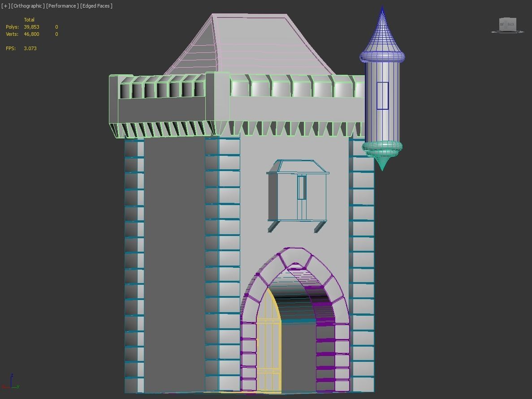Click the XYZ axis tripod gizmo
The image size is (532, 399).
pyautogui.click(x=11, y=382)
